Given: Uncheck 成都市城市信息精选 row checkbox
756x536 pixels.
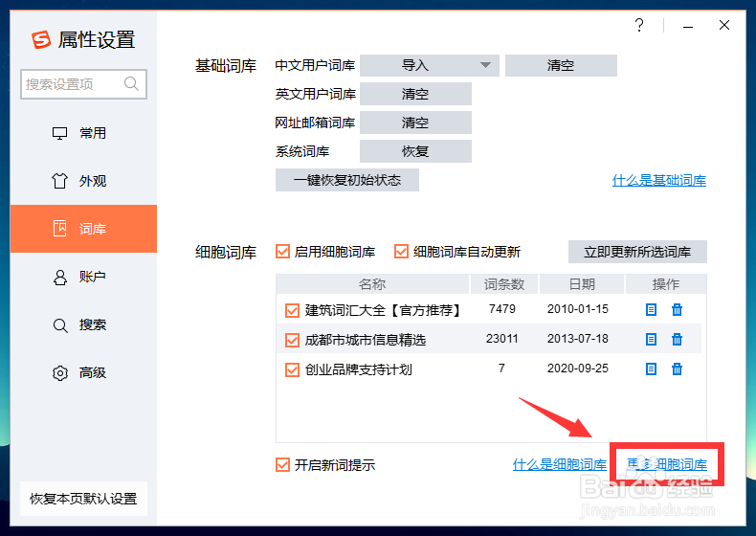Looking at the screenshot, I should [x=292, y=340].
